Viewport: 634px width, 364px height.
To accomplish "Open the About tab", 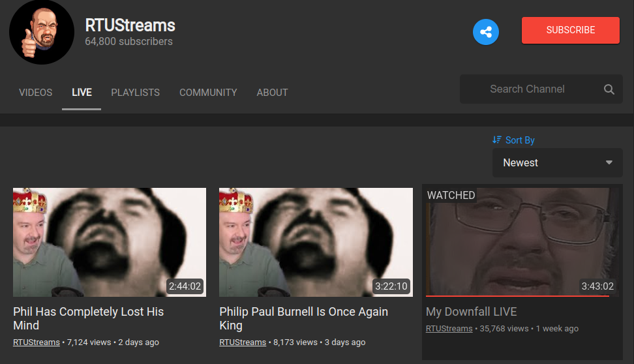I will tap(272, 93).
